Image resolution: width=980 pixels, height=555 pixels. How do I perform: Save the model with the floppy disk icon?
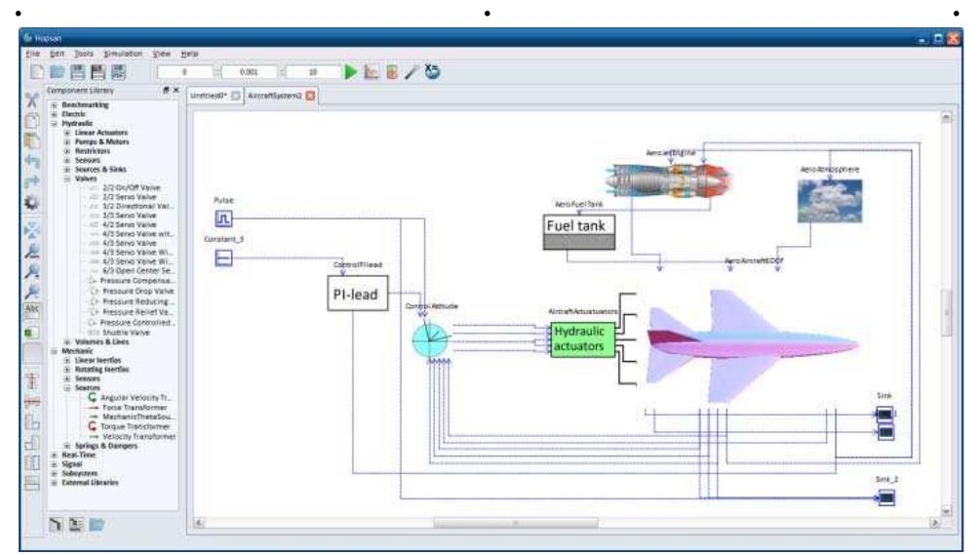[77, 72]
